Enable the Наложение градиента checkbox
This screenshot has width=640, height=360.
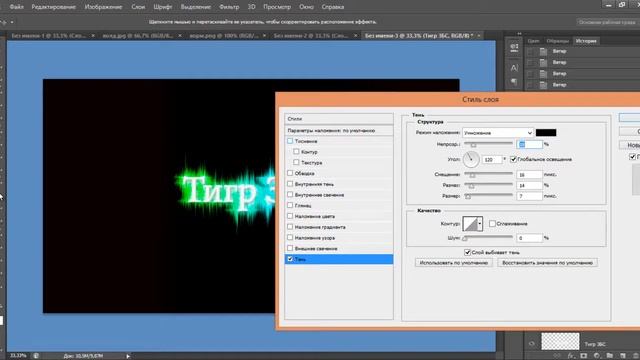290,227
